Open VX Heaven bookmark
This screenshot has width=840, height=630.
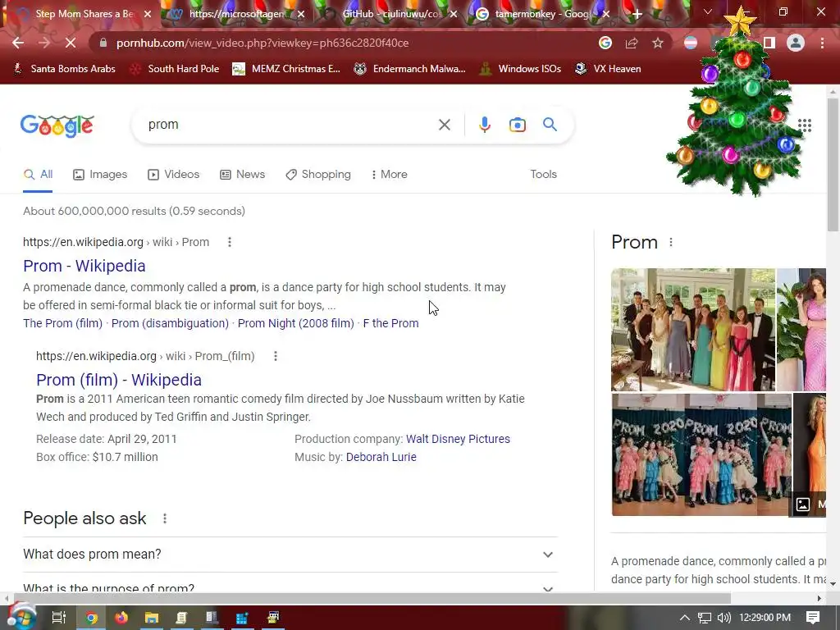point(608,69)
